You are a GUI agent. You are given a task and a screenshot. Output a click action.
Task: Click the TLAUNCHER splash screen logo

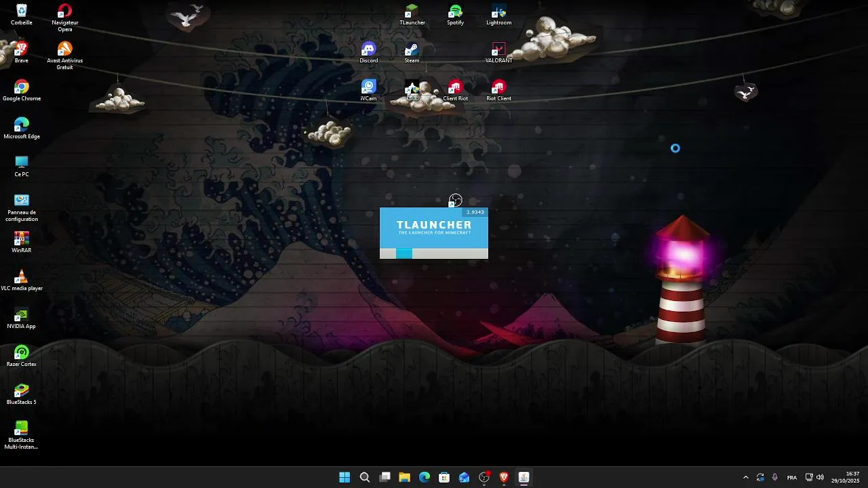[x=434, y=227]
